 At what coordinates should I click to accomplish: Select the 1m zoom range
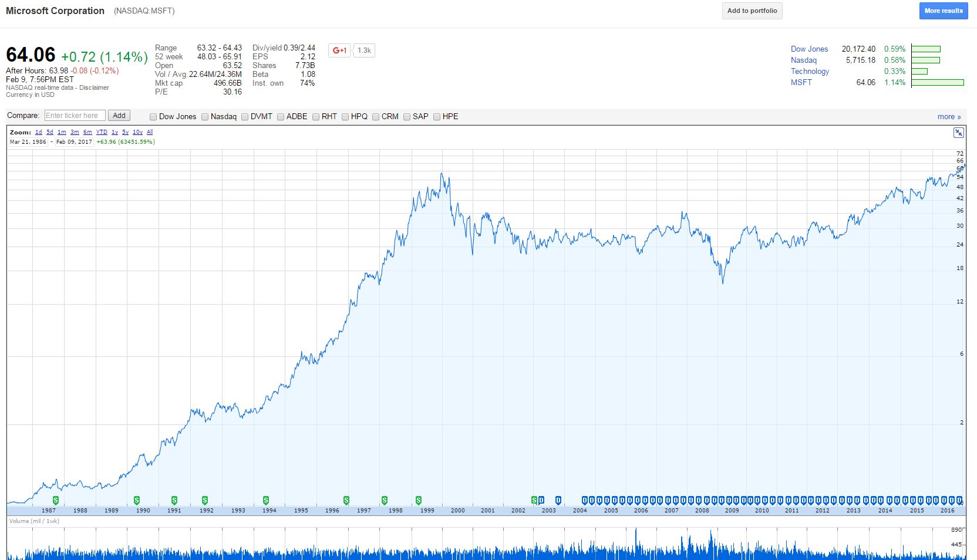(x=62, y=133)
